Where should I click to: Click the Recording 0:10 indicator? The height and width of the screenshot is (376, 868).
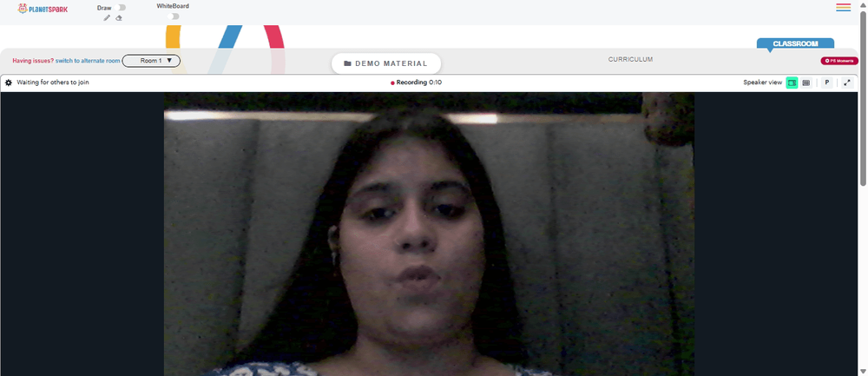pos(417,82)
